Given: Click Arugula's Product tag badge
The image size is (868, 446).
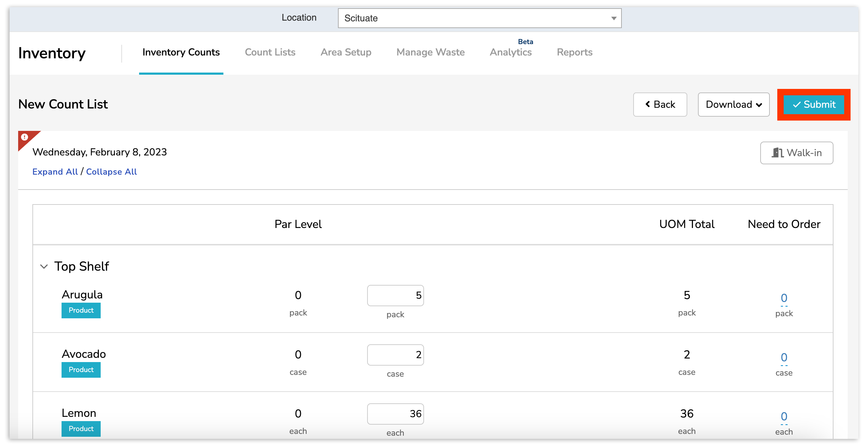Looking at the screenshot, I should click(81, 310).
